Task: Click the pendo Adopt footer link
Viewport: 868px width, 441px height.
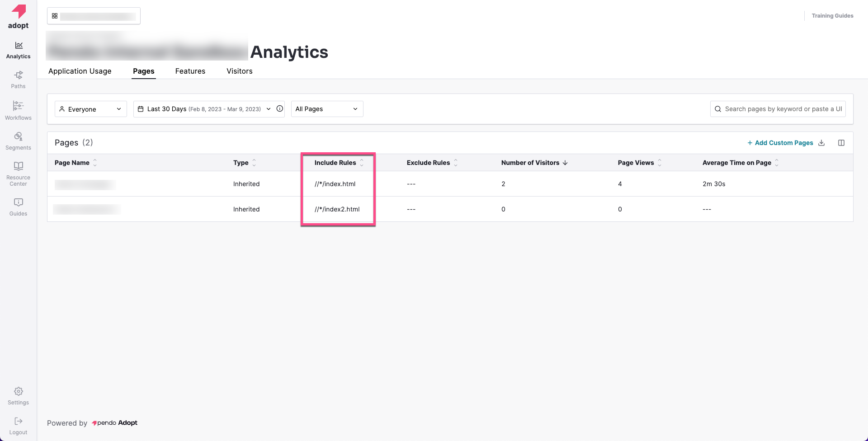Action: pos(114,423)
